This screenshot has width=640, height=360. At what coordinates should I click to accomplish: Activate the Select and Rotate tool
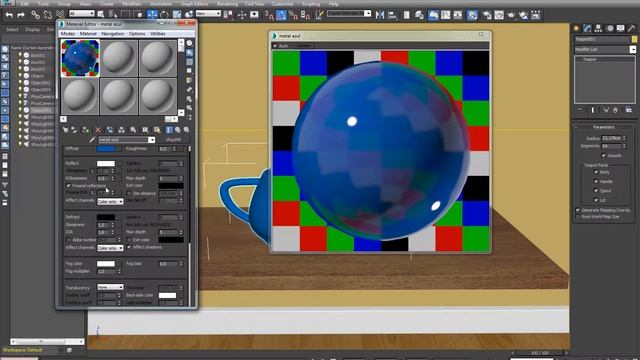coord(164,15)
